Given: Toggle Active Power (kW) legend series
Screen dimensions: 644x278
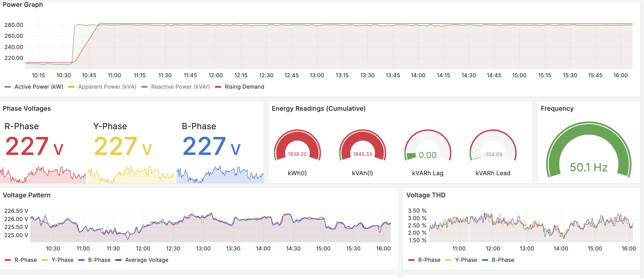Looking at the screenshot, I should pos(39,87).
